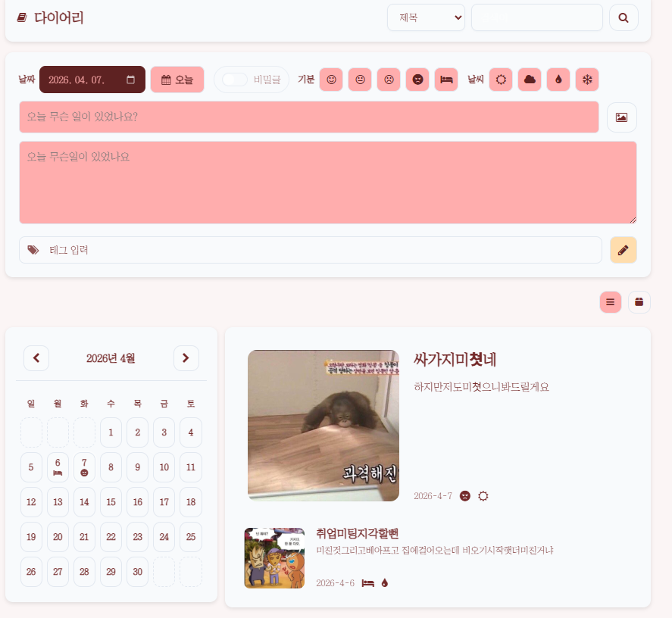Image resolution: width=672 pixels, height=618 pixels.
Task: Select the snowflake weather icon
Action: 587,80
